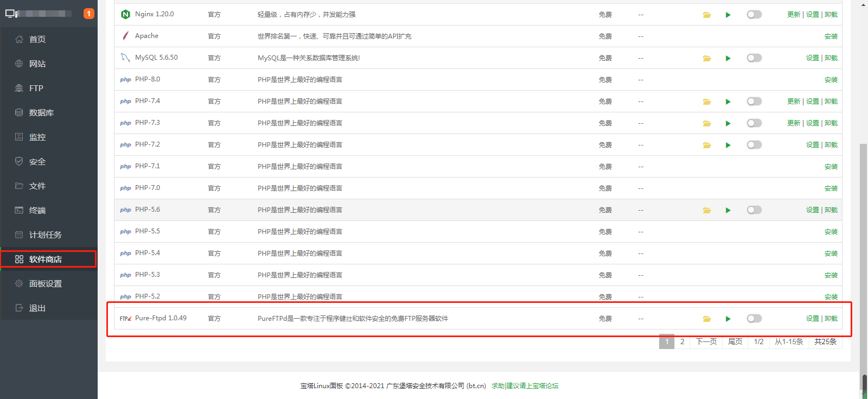Click the Pure-Ftpd play icon
Image resolution: width=868 pixels, height=399 pixels.
(x=728, y=319)
